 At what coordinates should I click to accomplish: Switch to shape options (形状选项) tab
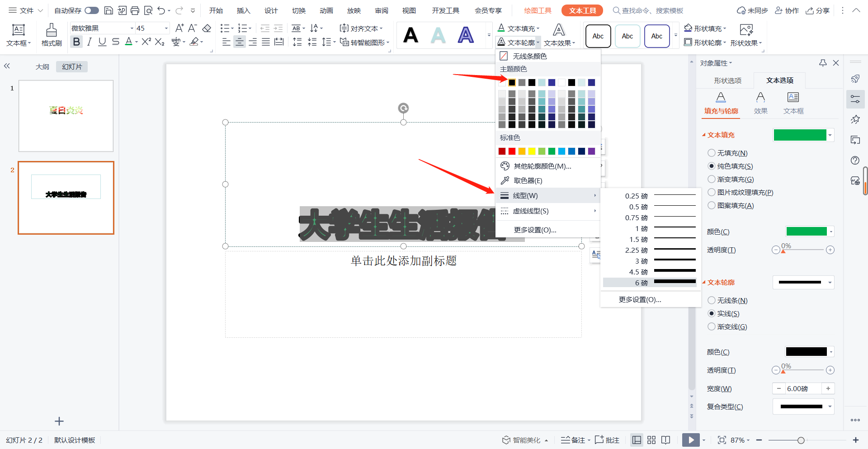tap(727, 80)
